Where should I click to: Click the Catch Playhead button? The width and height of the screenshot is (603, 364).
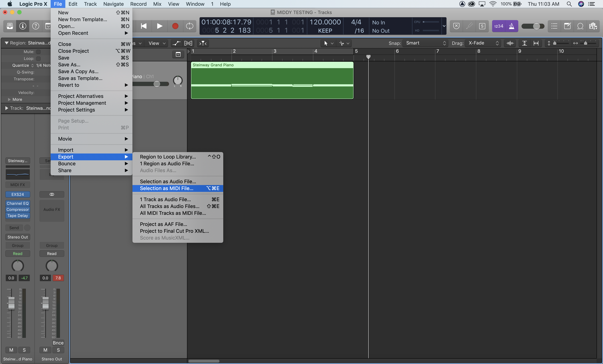203,43
